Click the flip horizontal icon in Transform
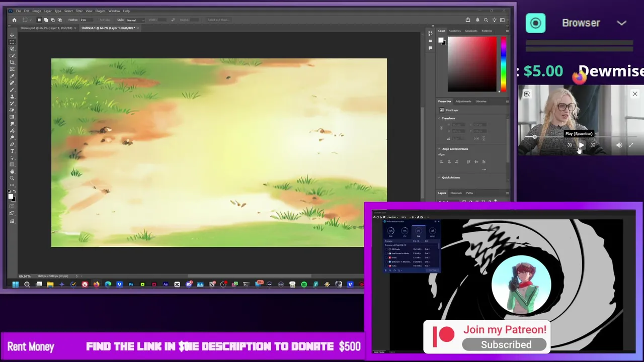This screenshot has width=644, height=362. (x=476, y=138)
